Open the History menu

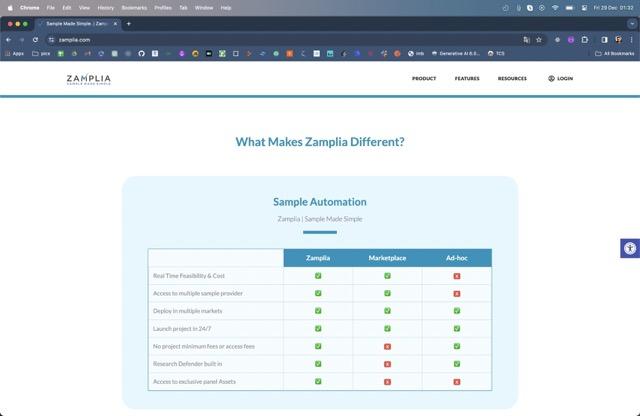[x=106, y=8]
